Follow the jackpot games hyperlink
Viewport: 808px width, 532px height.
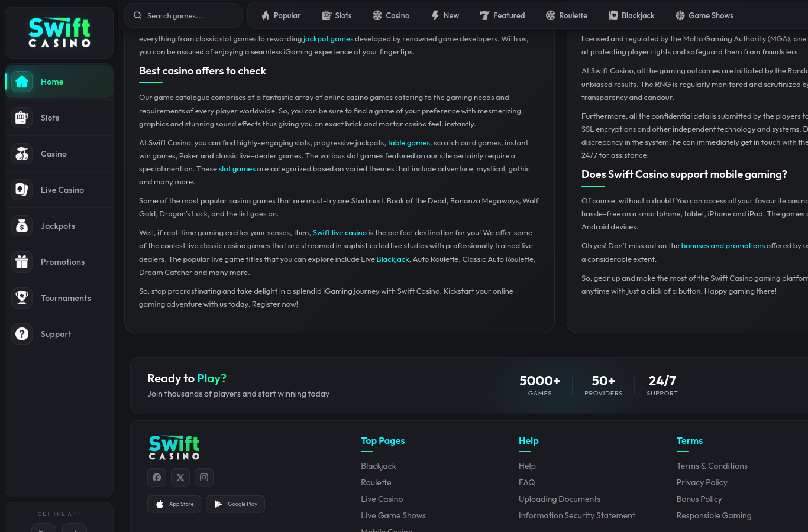[328, 39]
